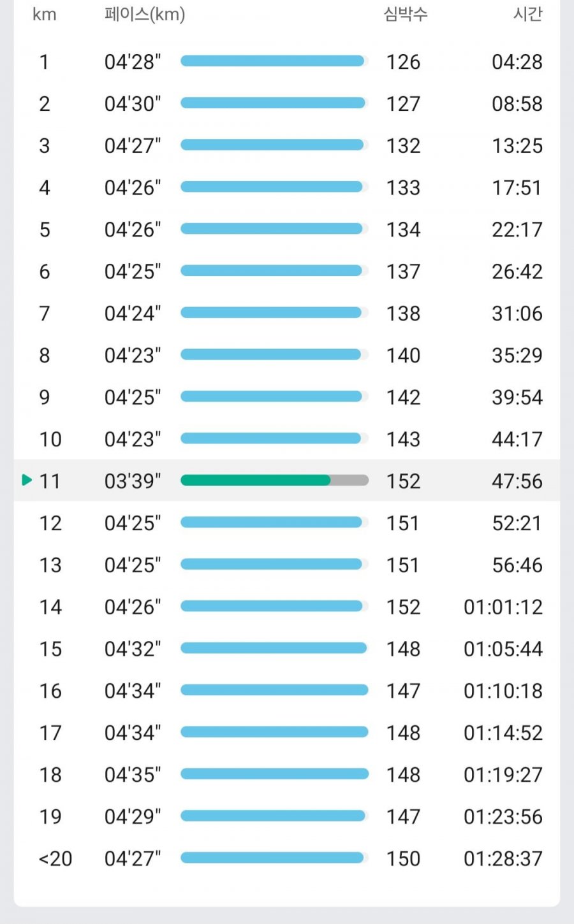Select the blue pace bar for km 15
The image size is (574, 924).
(274, 648)
